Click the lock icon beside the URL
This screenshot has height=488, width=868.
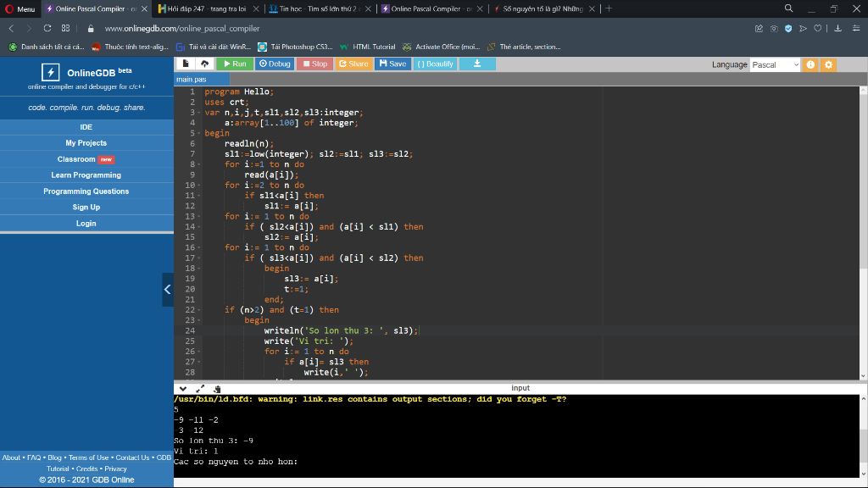point(91,28)
